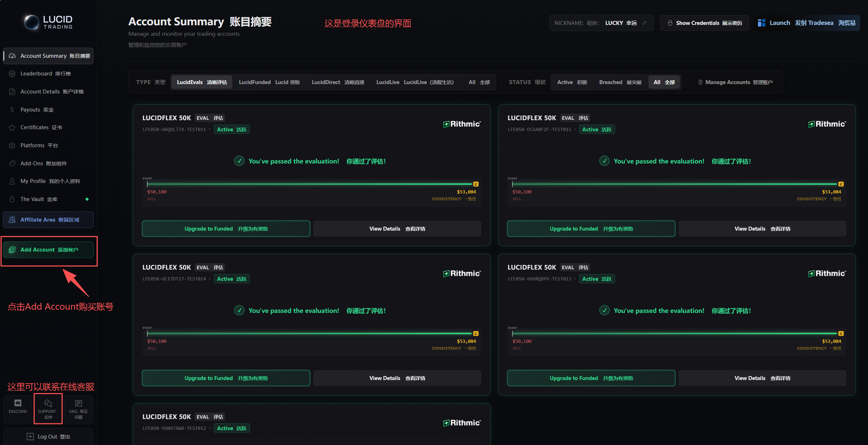This screenshot has height=445, width=868.
Task: Click the Manage Accounts trash icon
Action: point(700,82)
